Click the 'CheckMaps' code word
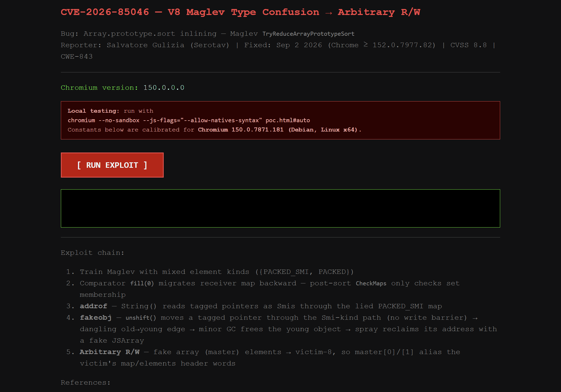Viewport: 561px width, 392px height. click(371, 283)
